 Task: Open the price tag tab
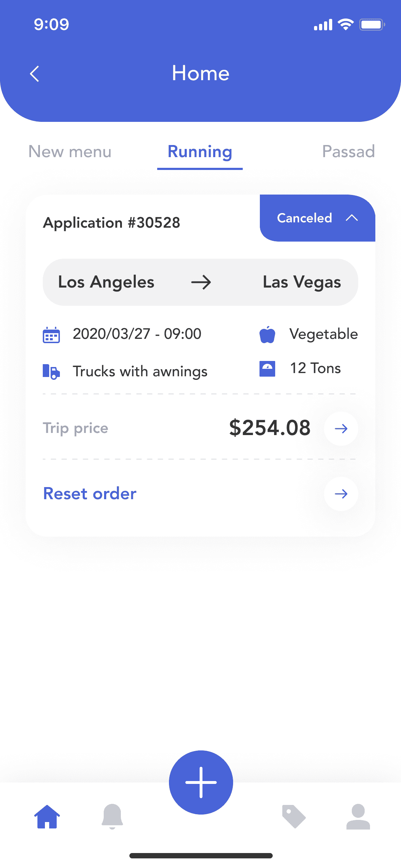[x=294, y=816]
